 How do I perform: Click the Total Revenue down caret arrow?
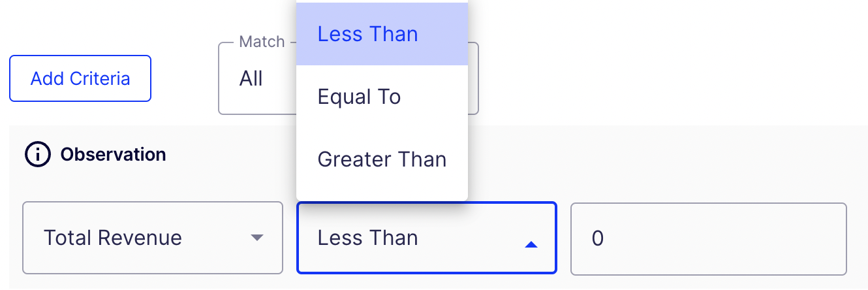click(x=257, y=238)
